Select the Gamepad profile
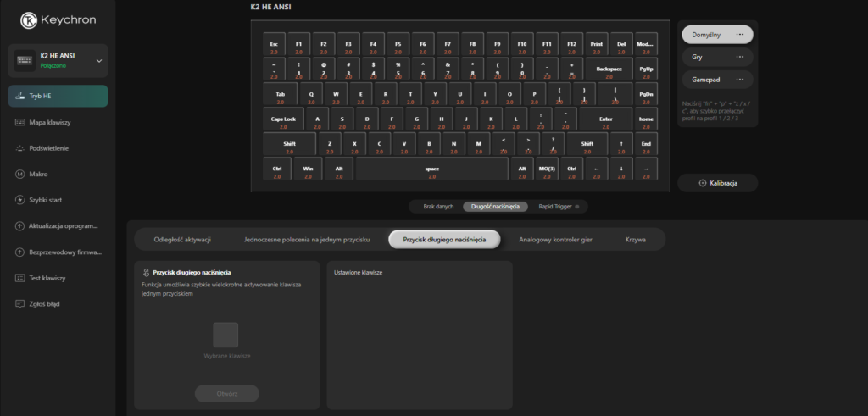The width and height of the screenshot is (868, 416). tap(717, 80)
